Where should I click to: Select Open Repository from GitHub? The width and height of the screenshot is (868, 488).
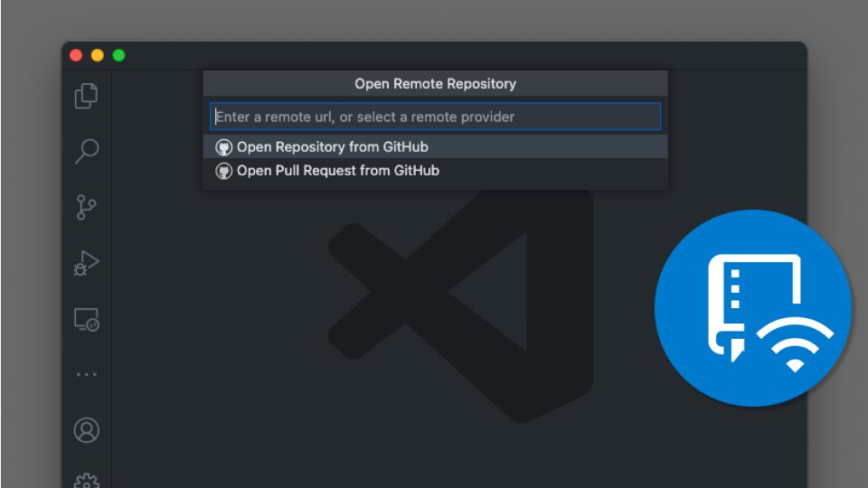tap(435, 146)
